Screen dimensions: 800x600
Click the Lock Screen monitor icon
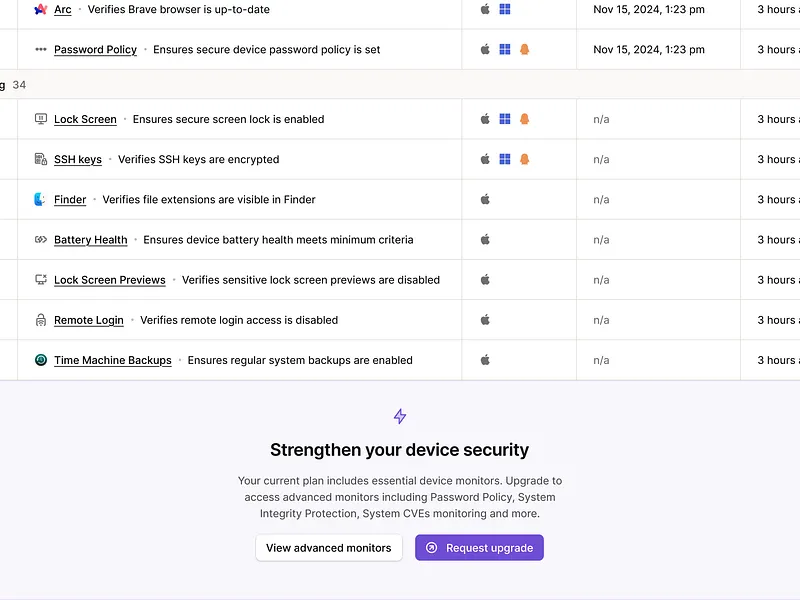(40, 119)
